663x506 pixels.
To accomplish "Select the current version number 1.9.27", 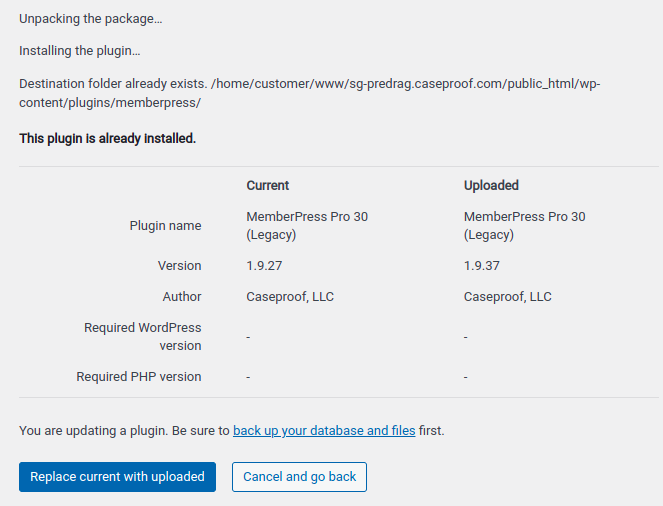I will tap(264, 266).
